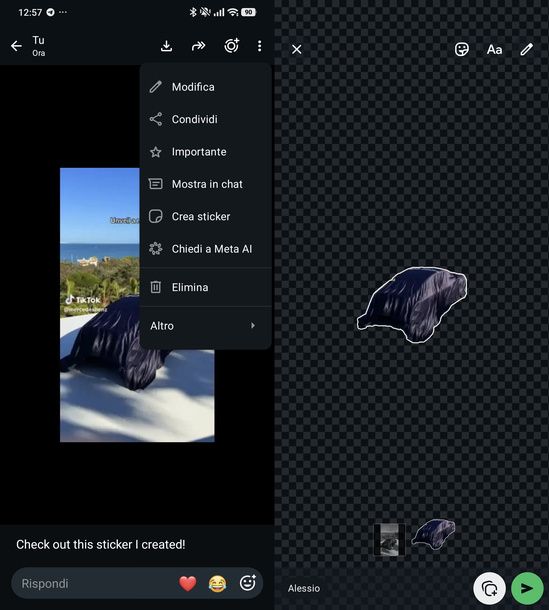Close the sticker editor with X
This screenshot has height=610, width=549.
pyautogui.click(x=296, y=49)
